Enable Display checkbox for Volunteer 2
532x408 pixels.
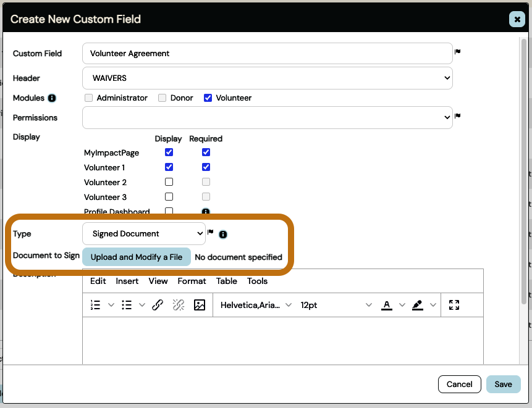pyautogui.click(x=169, y=182)
